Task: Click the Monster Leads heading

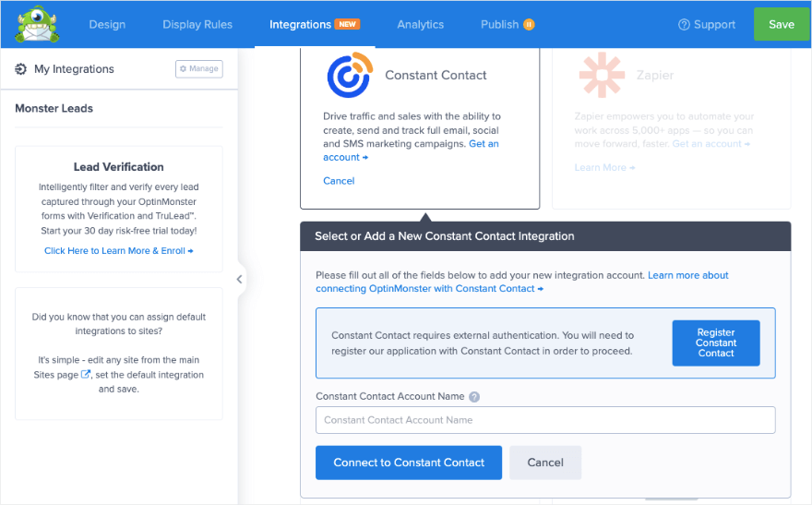Action: click(x=54, y=108)
